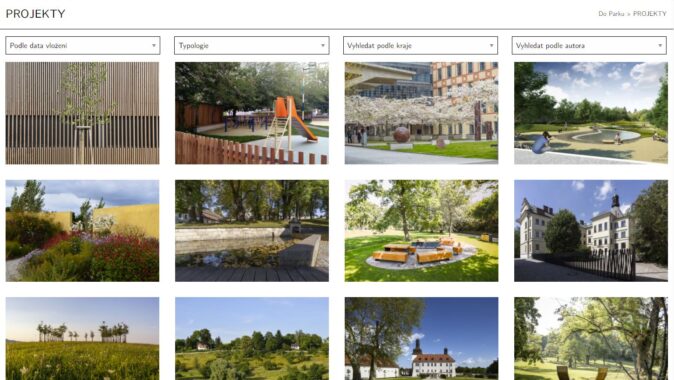Open the blossoming trees plaza project thumbnail
674x380 pixels.
pyautogui.click(x=421, y=113)
